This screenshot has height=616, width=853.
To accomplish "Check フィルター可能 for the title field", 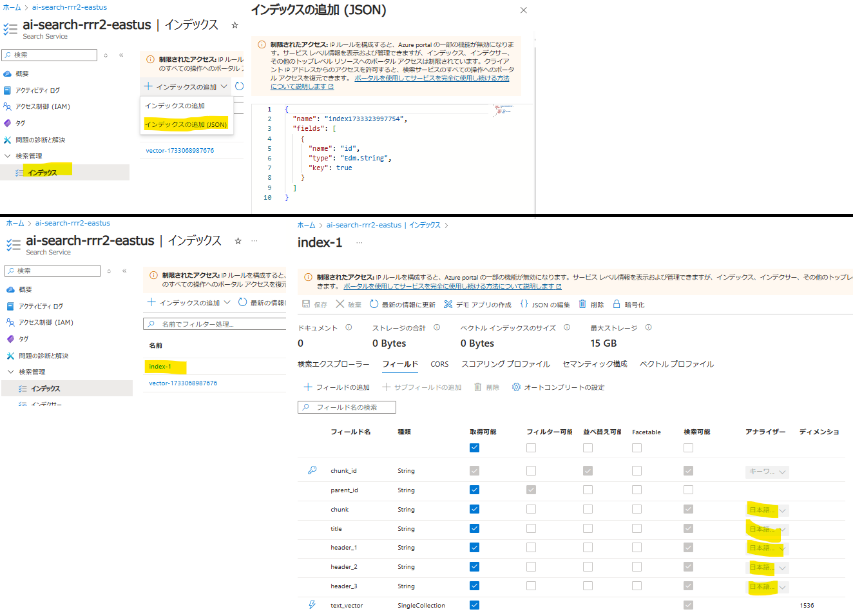I will coord(532,528).
